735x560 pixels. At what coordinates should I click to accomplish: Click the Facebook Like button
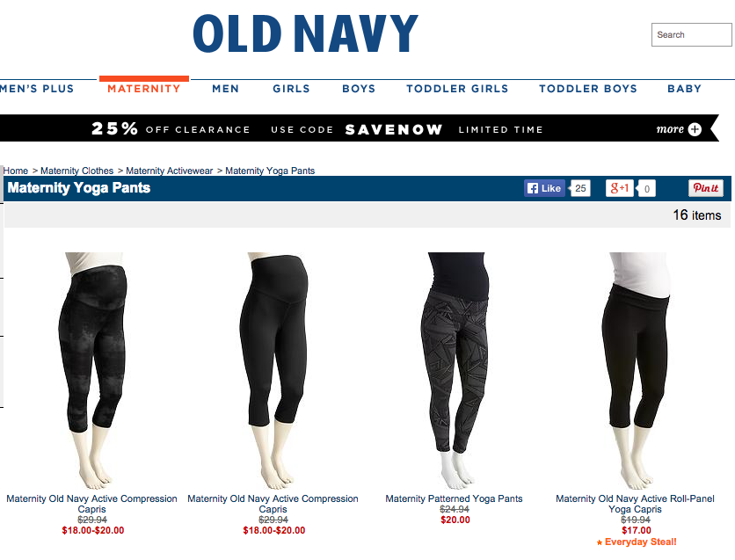tap(544, 188)
